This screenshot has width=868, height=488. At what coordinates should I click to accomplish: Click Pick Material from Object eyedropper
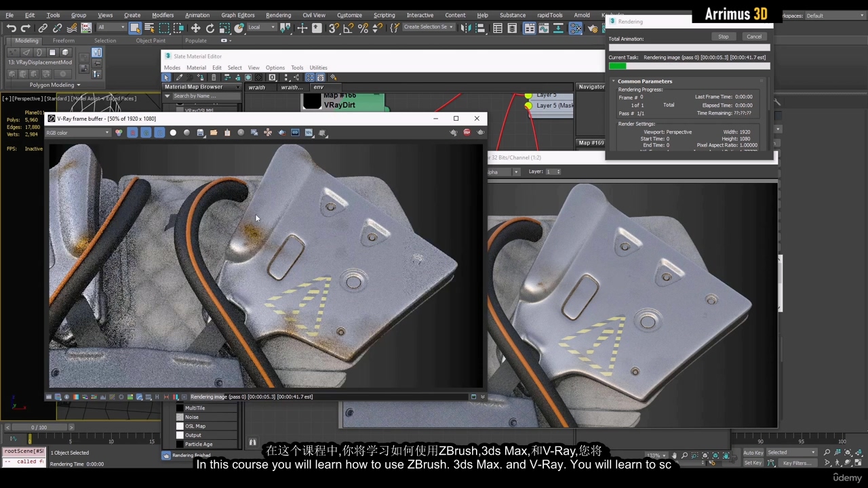click(x=179, y=77)
